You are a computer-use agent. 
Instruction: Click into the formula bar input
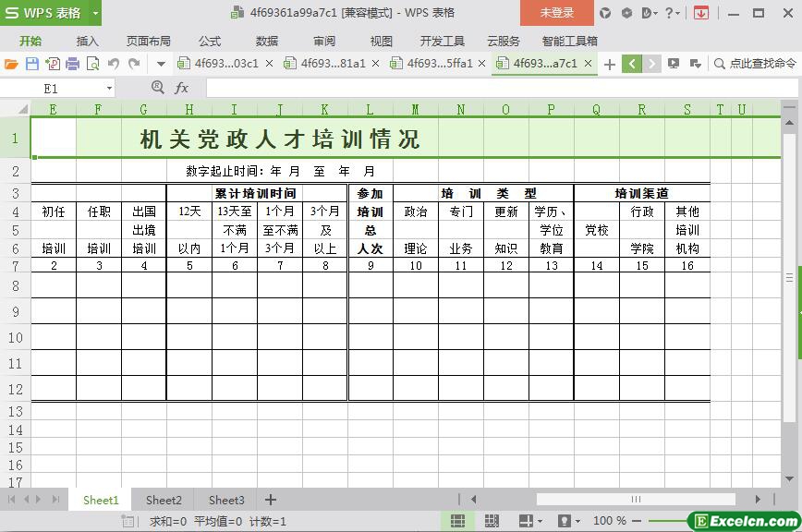(x=501, y=89)
